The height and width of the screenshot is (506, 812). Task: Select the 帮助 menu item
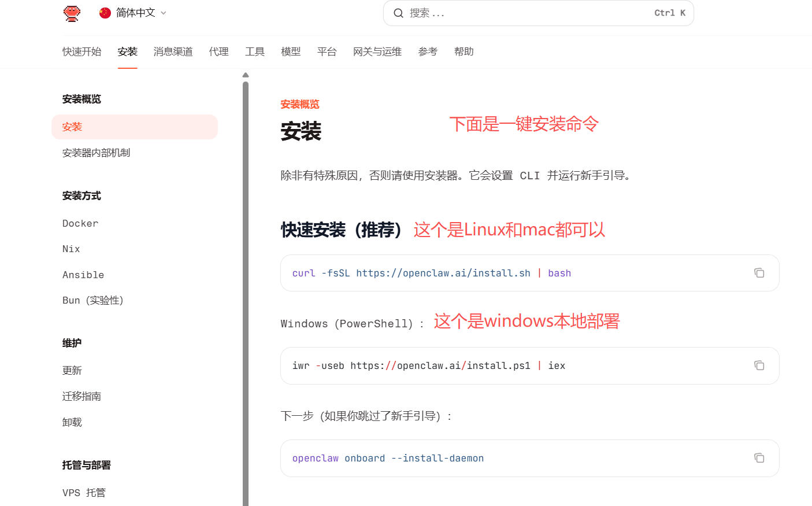464,51
